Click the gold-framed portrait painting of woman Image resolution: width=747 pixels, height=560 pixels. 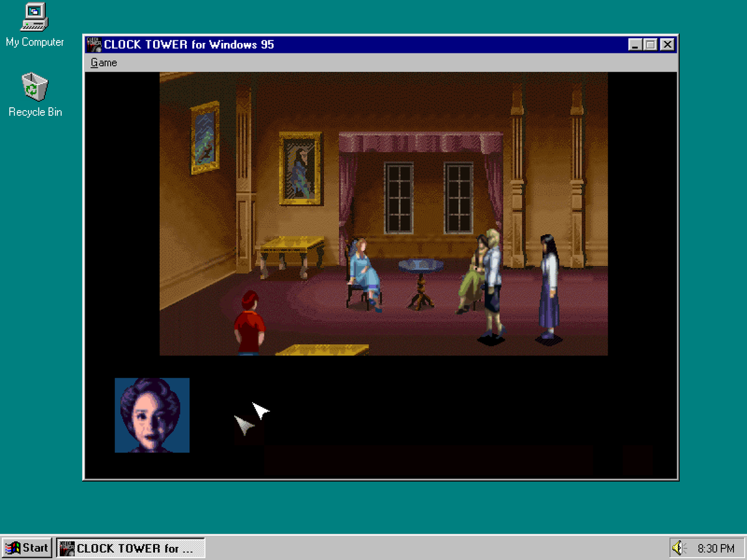coord(300,168)
